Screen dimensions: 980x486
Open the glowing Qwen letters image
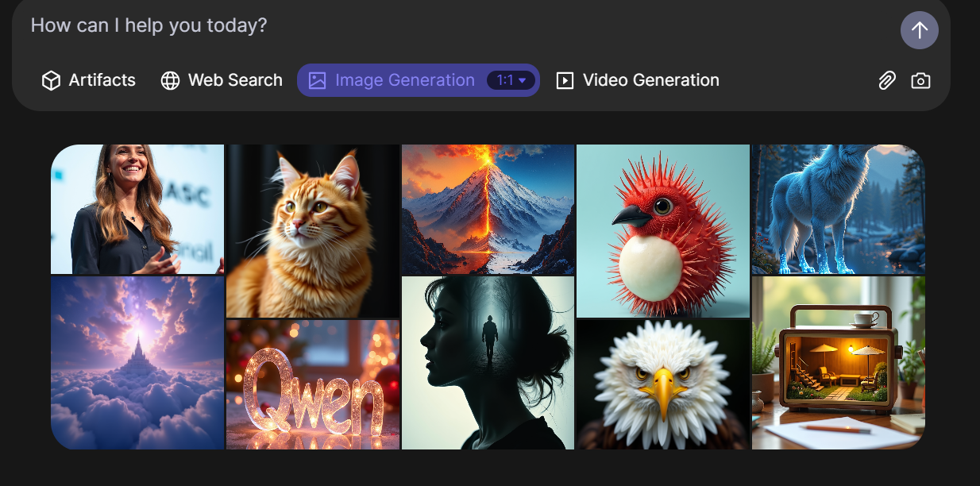[313, 385]
